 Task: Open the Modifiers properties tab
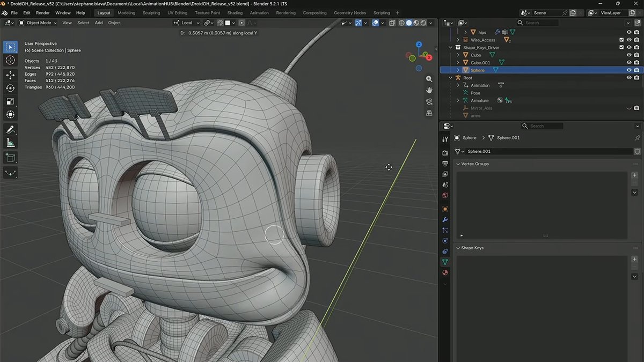point(445,220)
